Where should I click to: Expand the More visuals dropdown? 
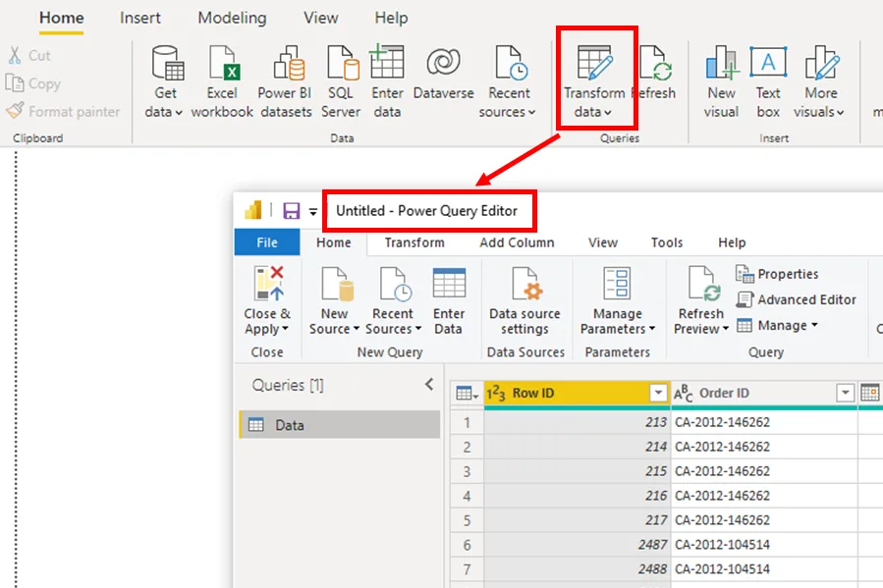(840, 113)
